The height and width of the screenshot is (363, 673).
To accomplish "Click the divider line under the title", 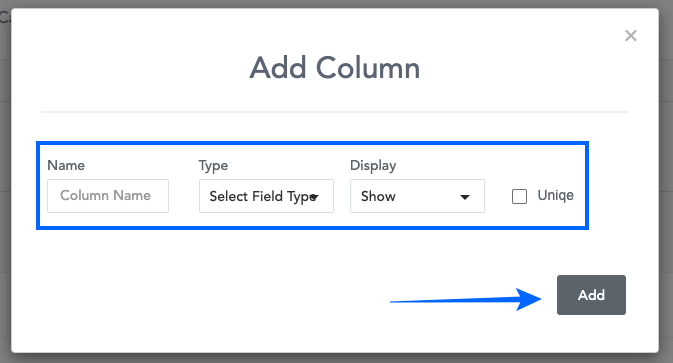I will point(335,112).
